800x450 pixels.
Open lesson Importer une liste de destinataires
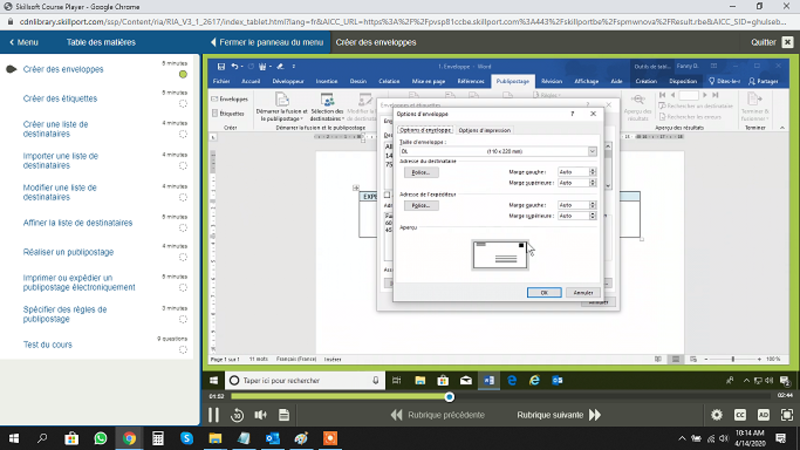tap(60, 161)
